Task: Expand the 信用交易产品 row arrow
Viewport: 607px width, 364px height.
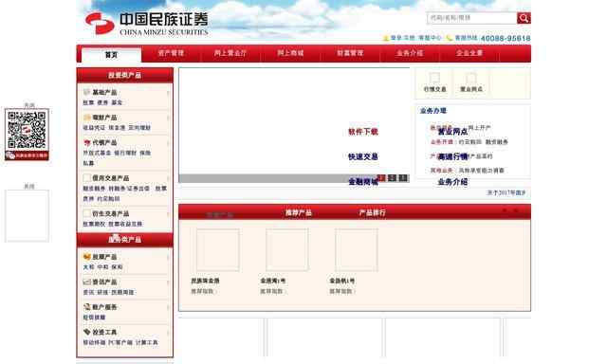Action: click(x=168, y=178)
